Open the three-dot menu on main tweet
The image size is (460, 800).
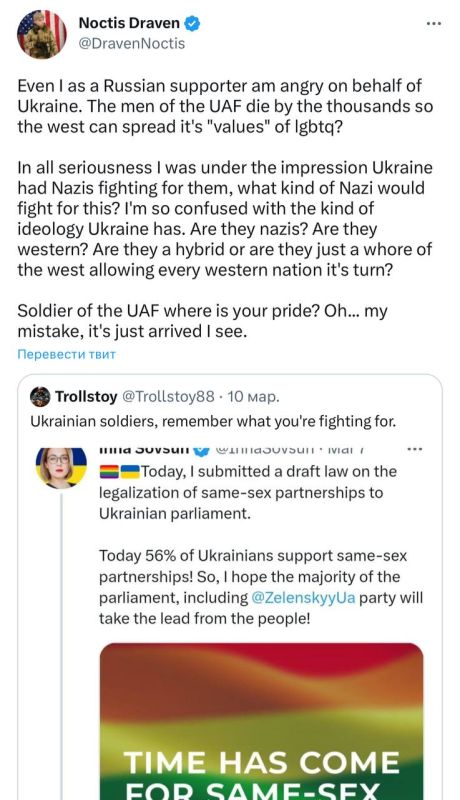point(434,23)
